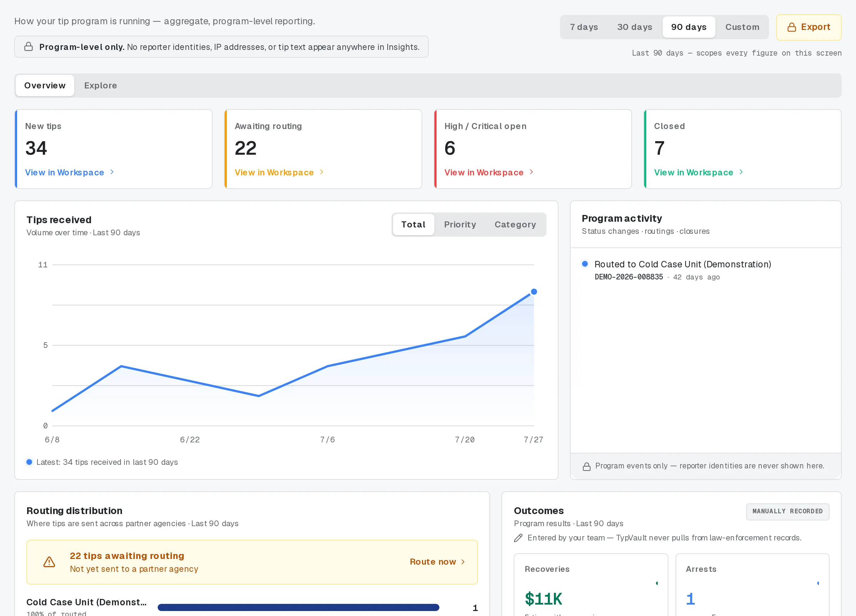Click the lock icon on the Export button
This screenshot has width=856, height=616.
click(x=791, y=27)
